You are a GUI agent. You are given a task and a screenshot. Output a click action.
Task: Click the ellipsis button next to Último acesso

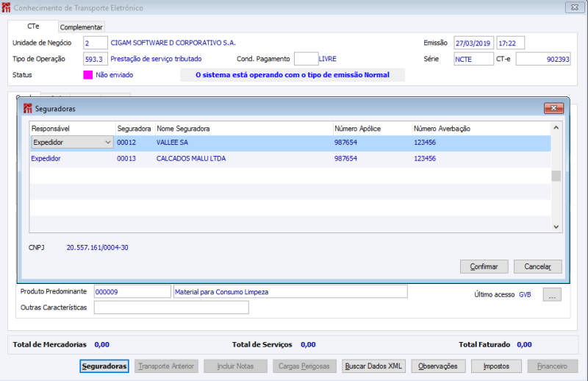(552, 295)
